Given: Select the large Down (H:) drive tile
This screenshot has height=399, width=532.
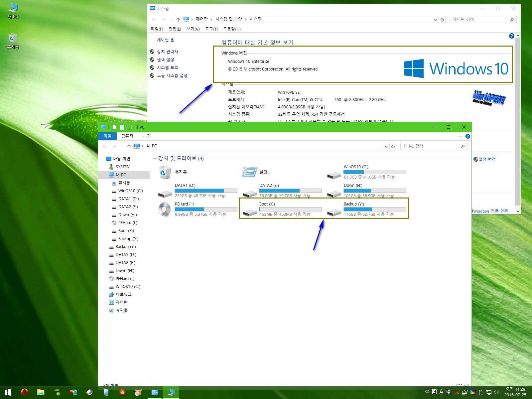Looking at the screenshot, I should (366, 191).
